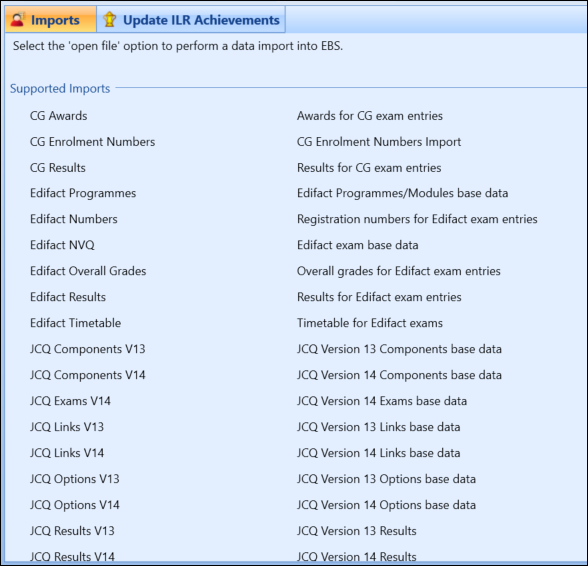The image size is (588, 566).
Task: Choose Edifact Overall Grades import
Action: click(x=88, y=271)
